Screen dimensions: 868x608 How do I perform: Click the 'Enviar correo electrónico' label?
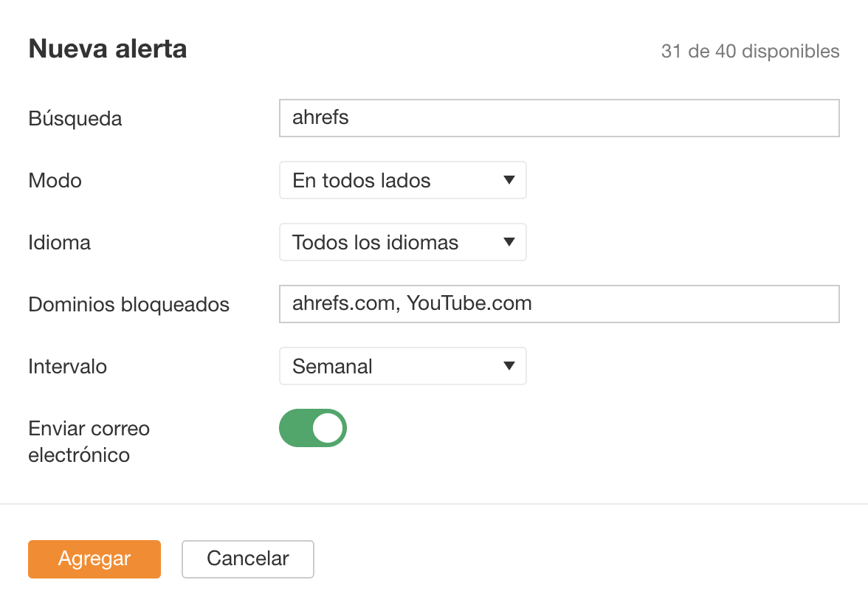[89, 441]
